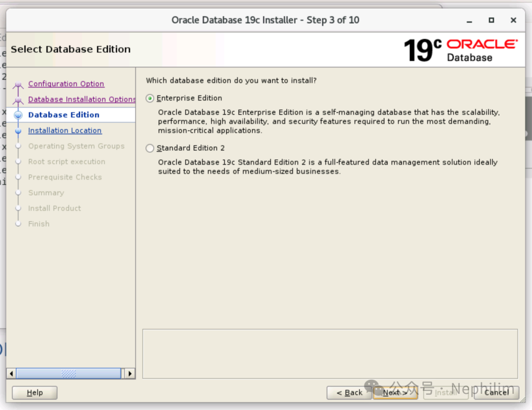The height and width of the screenshot is (410, 532).
Task: Proceed with the Next button
Action: (x=395, y=393)
